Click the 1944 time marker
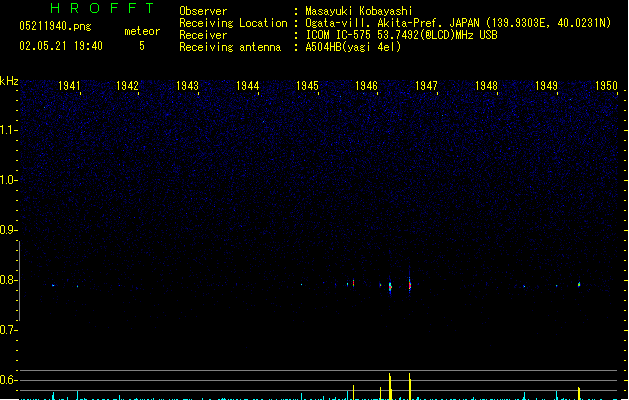 [248, 86]
